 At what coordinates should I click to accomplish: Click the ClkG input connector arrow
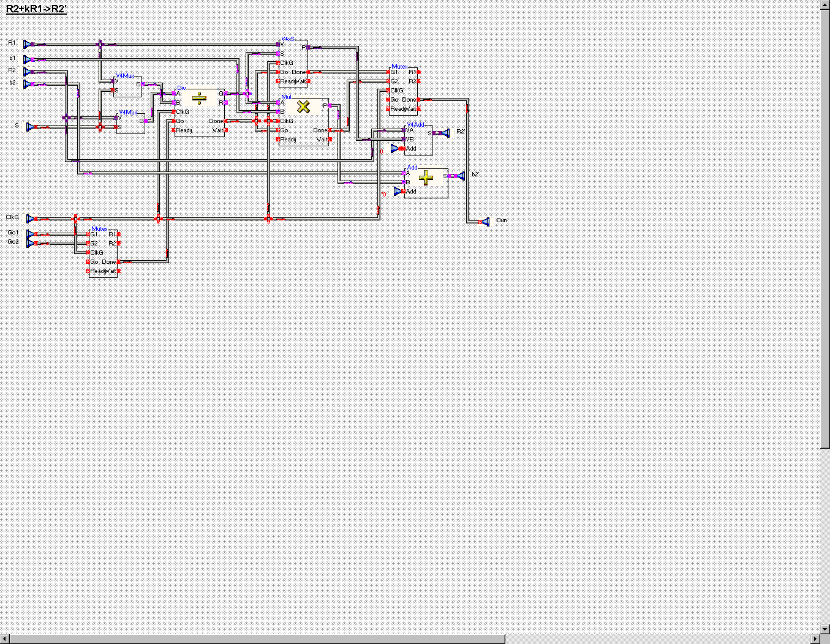pos(31,219)
